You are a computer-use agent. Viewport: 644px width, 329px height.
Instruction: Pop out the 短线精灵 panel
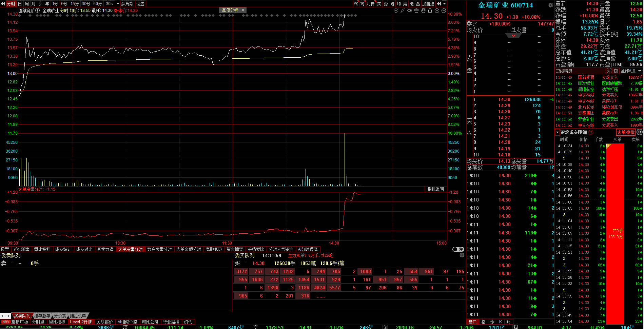click(x=609, y=71)
